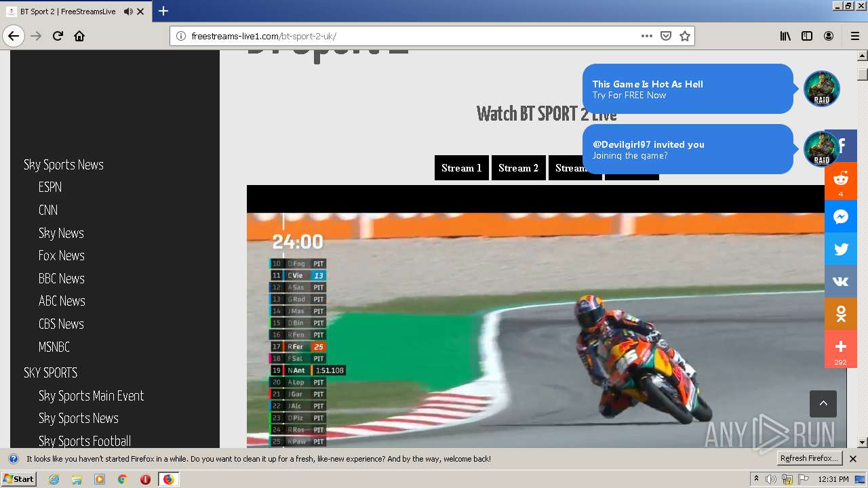Show hidden system tray icons
Screen dimensions: 868x488
(x=756, y=479)
